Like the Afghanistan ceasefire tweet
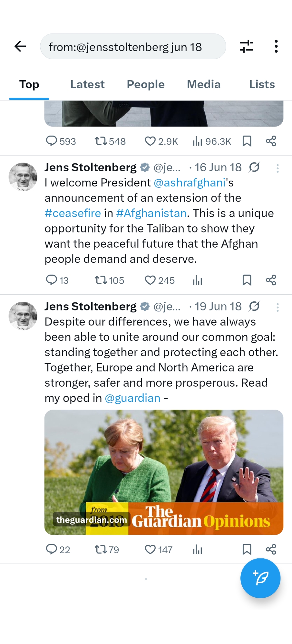 pyautogui.click(x=150, y=280)
